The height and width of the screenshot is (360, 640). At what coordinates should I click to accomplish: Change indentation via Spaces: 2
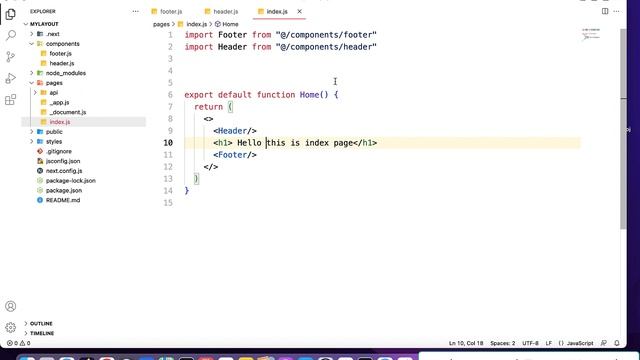point(502,343)
